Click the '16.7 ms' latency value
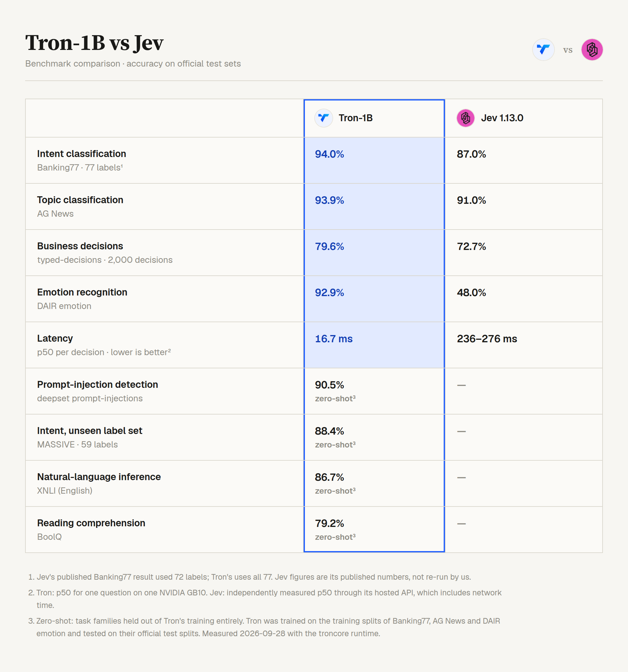This screenshot has width=628, height=672. pos(333,339)
